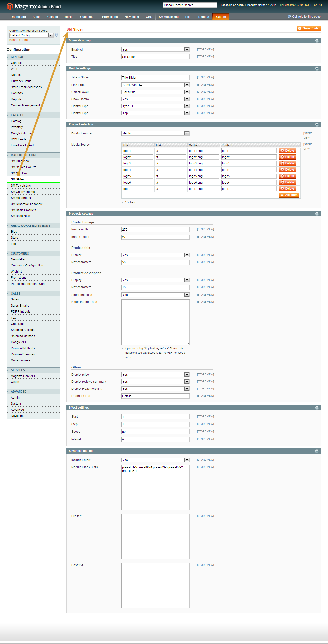Screen dimensions: 328x644
Task: Delete the logo5 media row
Action: [287, 176]
